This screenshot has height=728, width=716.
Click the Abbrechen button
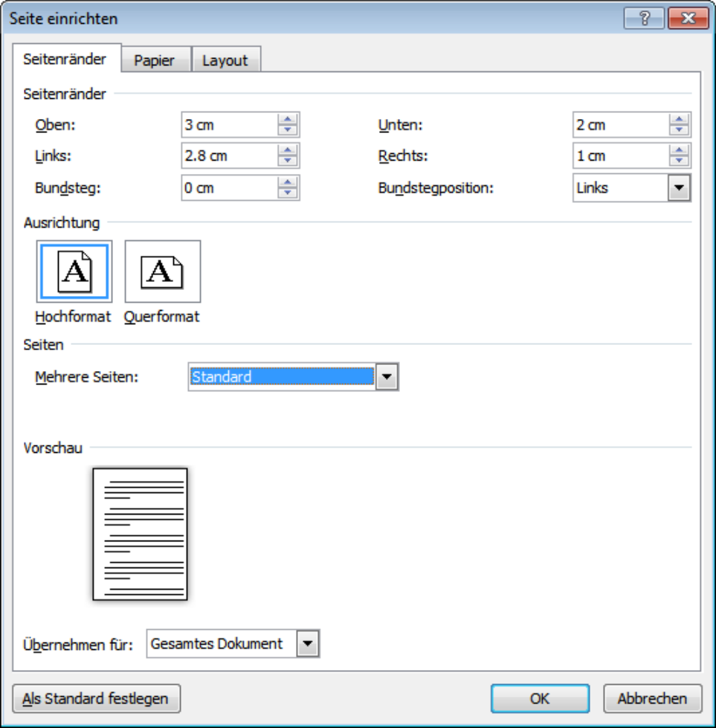[x=652, y=698]
